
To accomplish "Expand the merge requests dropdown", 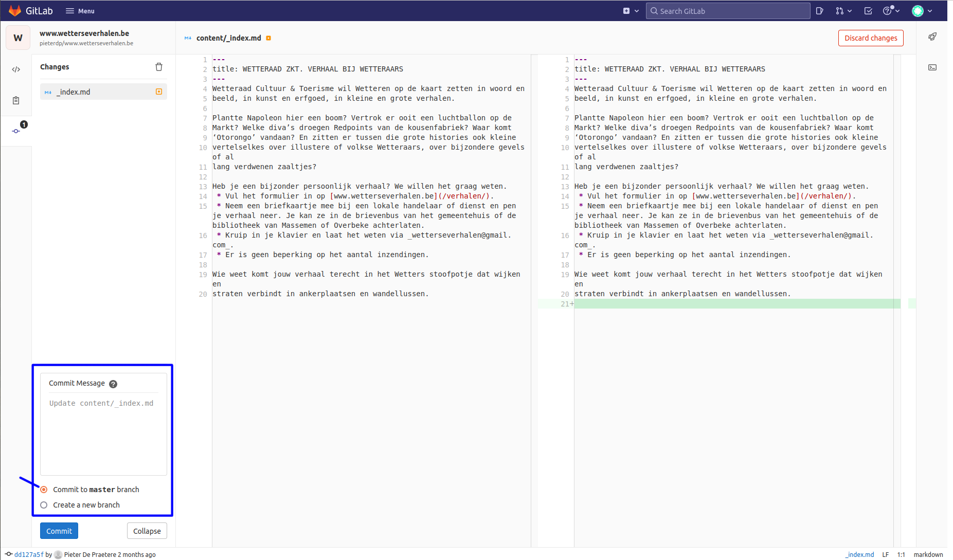I will point(843,10).
